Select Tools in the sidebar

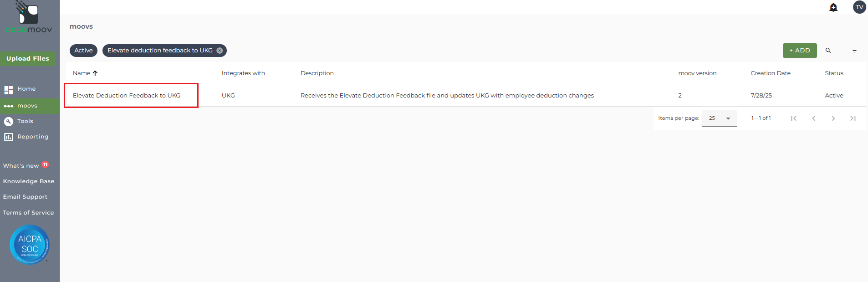[25, 121]
